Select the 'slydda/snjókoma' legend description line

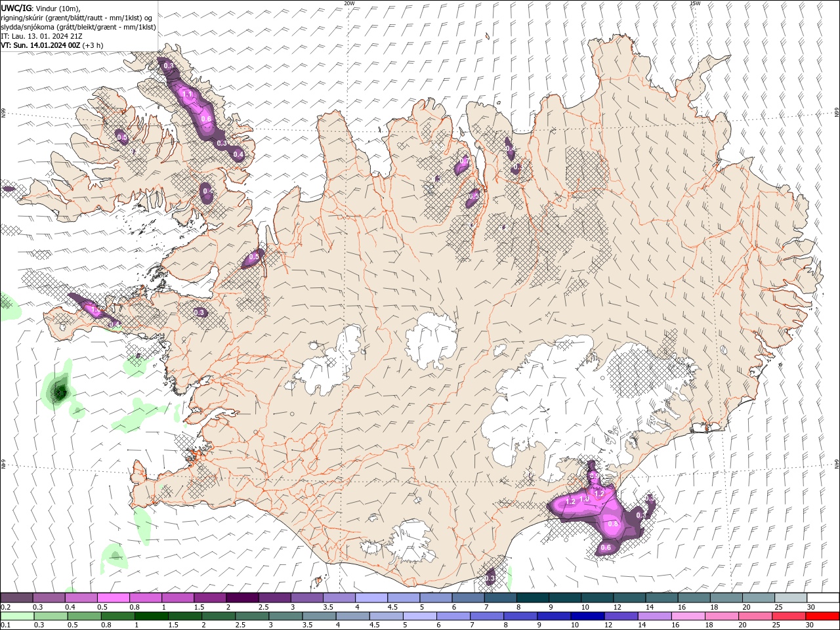click(x=78, y=27)
